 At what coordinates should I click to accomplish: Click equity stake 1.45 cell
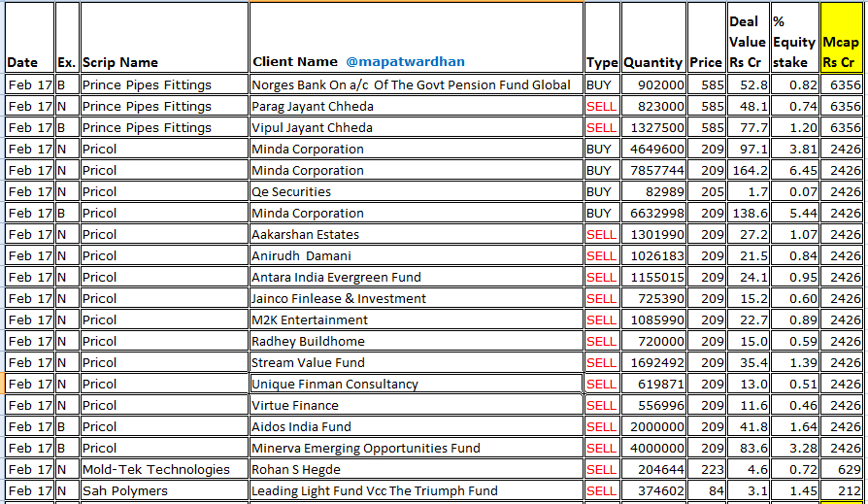(x=794, y=490)
